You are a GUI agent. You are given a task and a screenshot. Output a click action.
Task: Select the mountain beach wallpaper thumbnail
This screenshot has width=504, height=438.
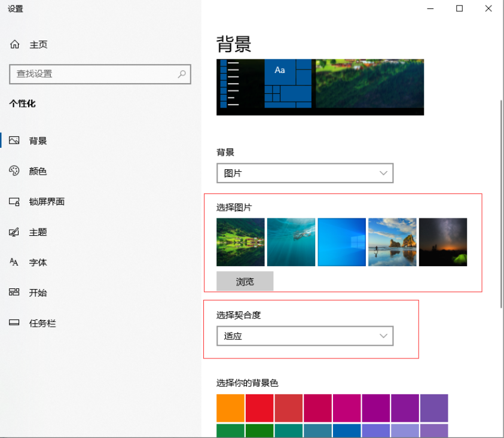click(392, 242)
